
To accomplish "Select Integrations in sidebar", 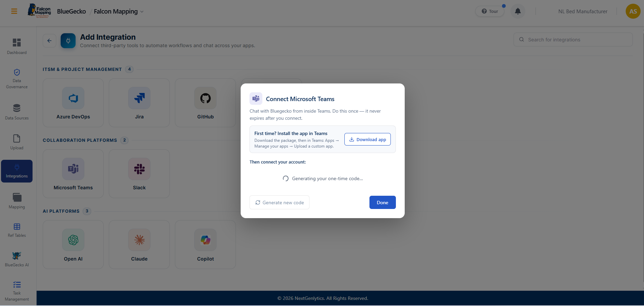I will coord(17,171).
